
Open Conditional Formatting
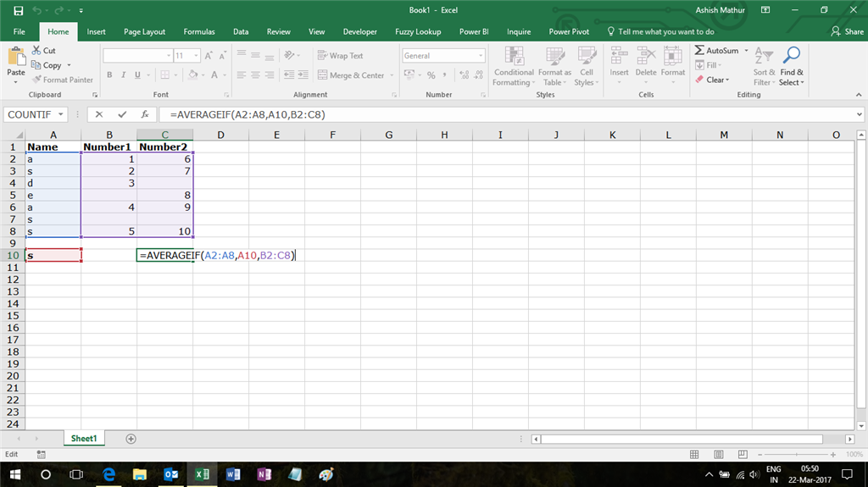coord(514,66)
